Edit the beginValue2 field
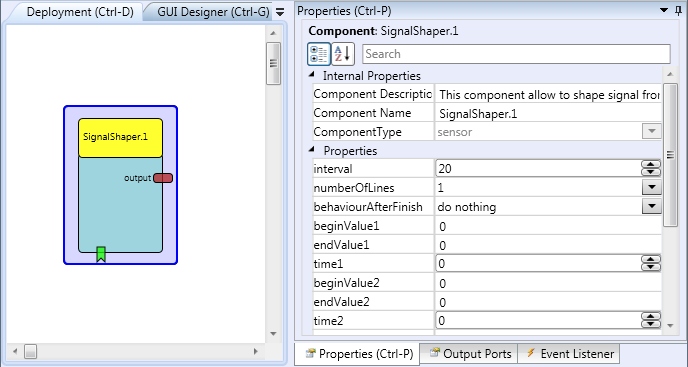 (548, 283)
